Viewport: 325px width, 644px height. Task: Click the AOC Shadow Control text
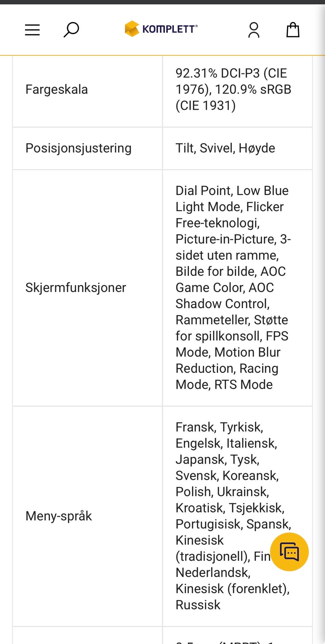(222, 296)
